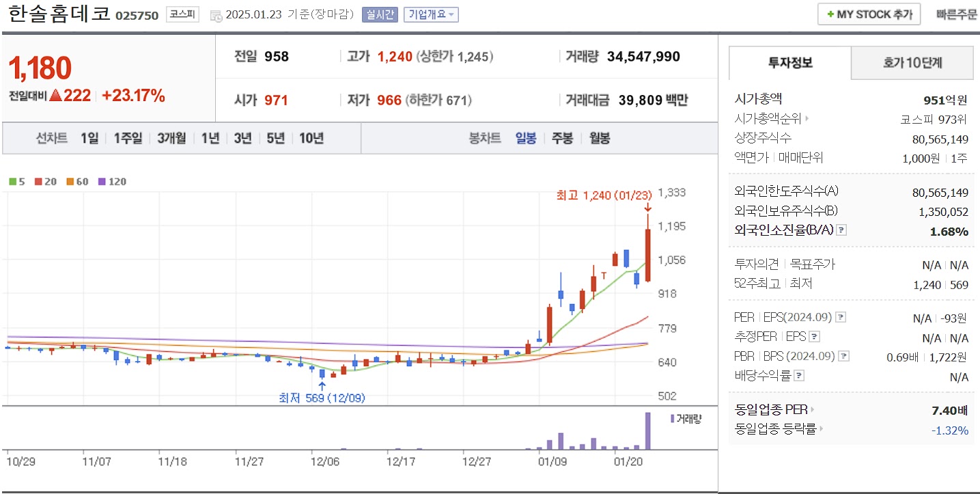Viewport: 980px width, 494px height.
Task: Click the 코스피 market badge
Action: coord(182,14)
